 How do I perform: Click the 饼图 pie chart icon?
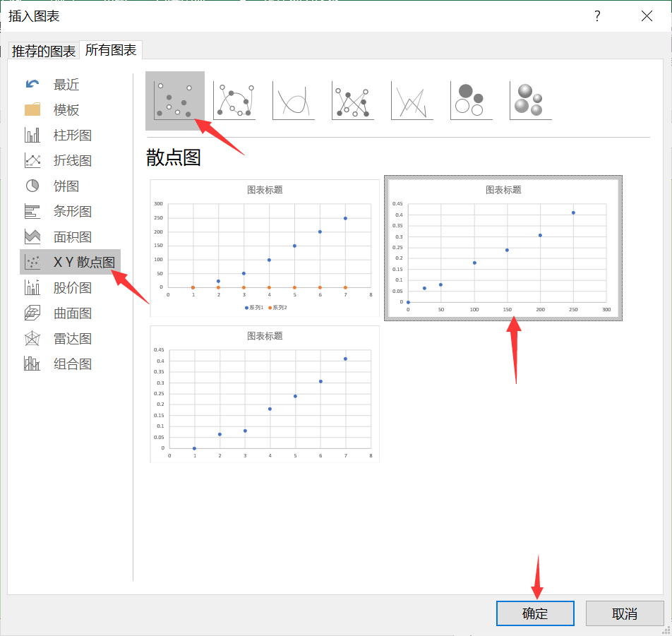[32, 186]
